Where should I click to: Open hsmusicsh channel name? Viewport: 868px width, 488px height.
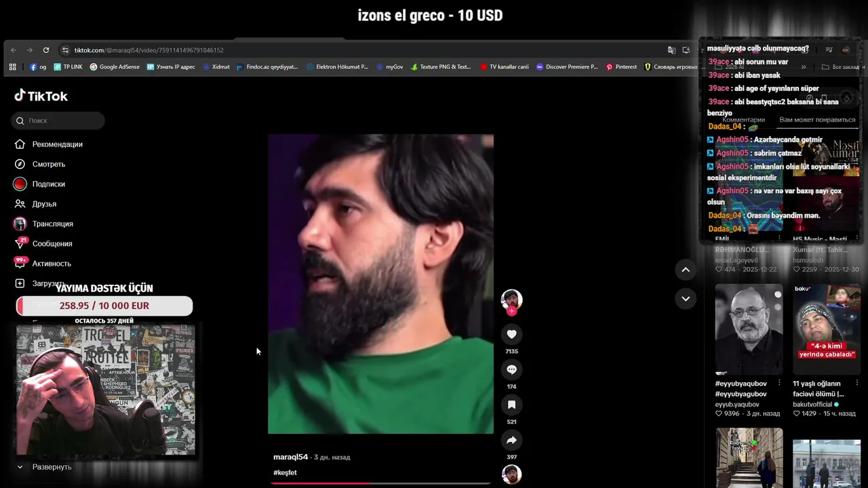808,260
